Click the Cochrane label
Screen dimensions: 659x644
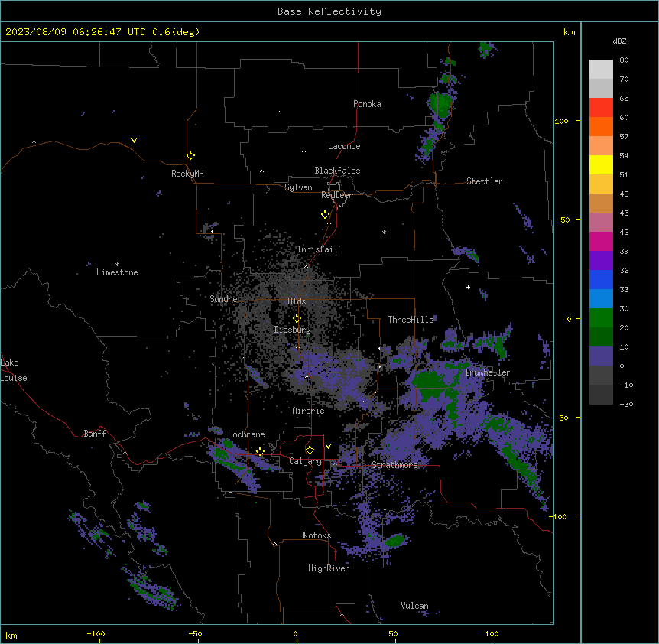click(246, 434)
